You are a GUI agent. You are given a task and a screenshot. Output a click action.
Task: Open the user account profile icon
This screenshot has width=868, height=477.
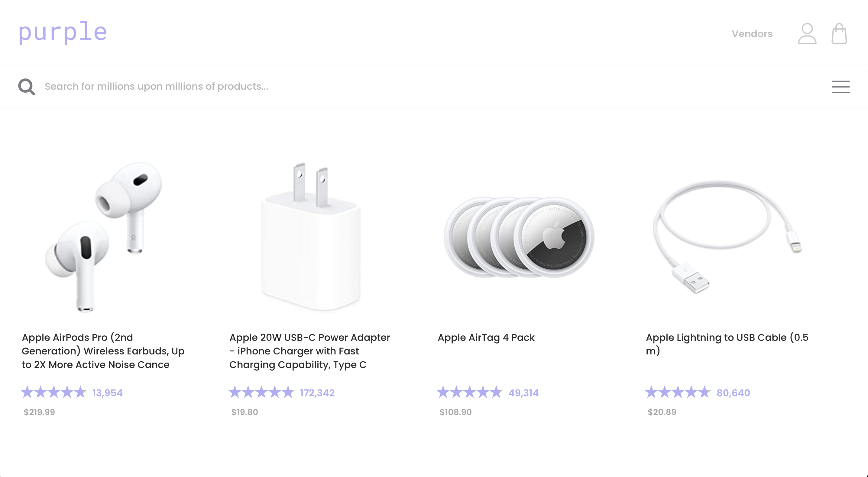807,33
